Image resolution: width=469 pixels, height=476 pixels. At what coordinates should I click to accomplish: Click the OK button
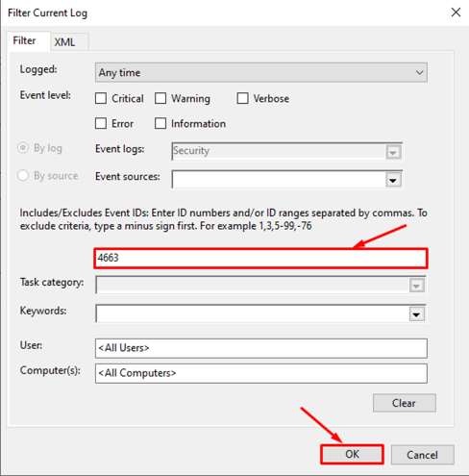(352, 454)
